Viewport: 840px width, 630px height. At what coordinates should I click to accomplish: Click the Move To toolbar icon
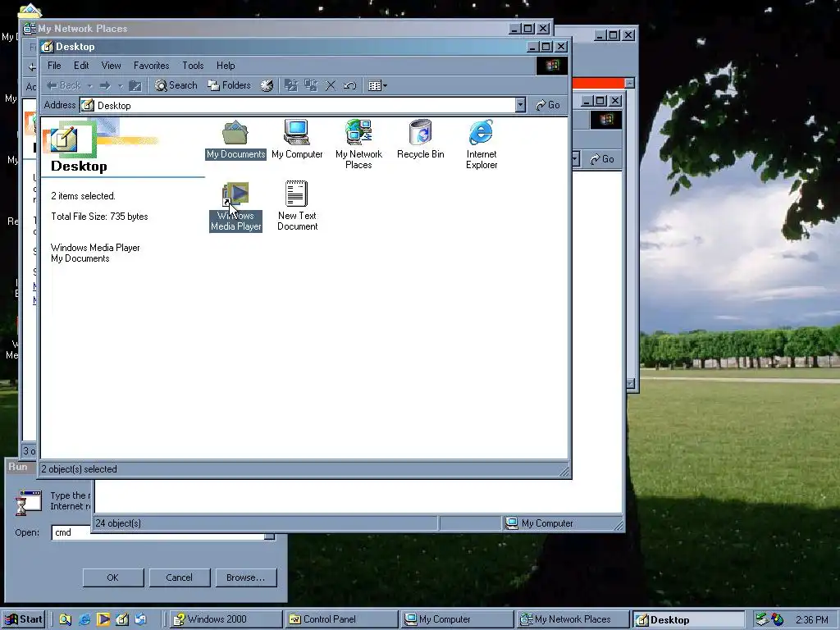point(291,85)
